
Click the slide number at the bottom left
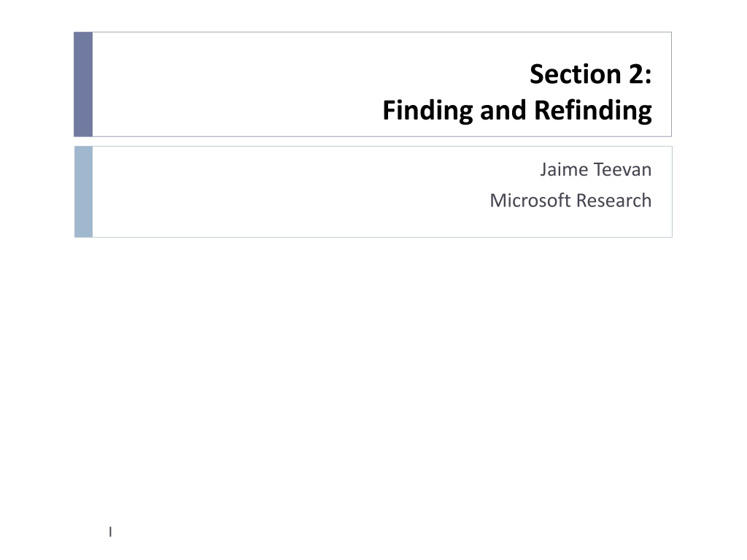pyautogui.click(x=111, y=532)
